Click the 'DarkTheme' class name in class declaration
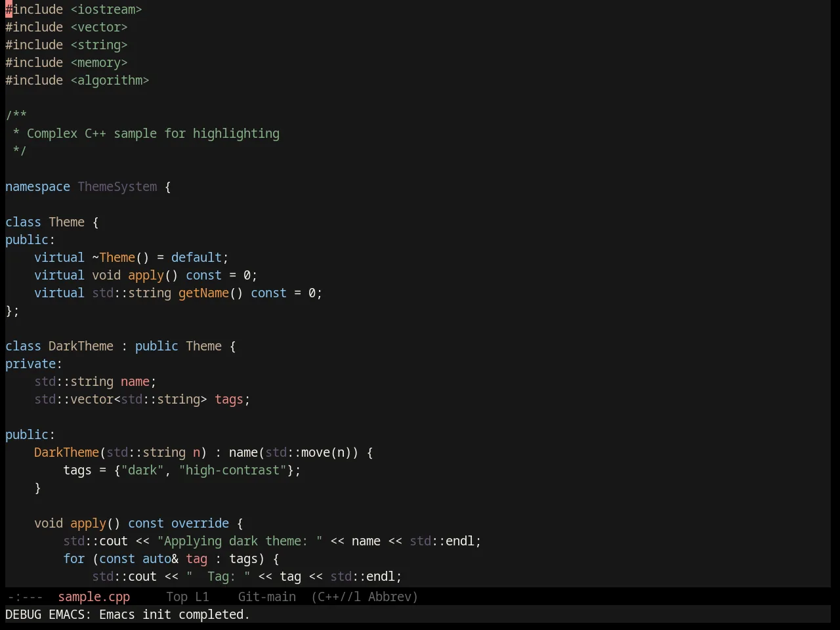Viewport: 840px width, 630px height. click(x=81, y=346)
